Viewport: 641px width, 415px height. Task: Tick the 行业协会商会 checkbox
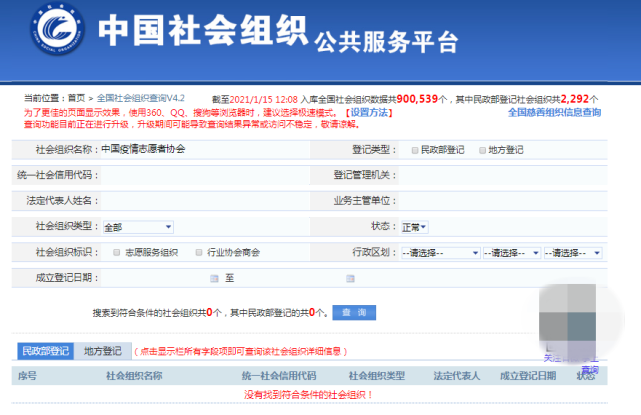pyautogui.click(x=199, y=252)
